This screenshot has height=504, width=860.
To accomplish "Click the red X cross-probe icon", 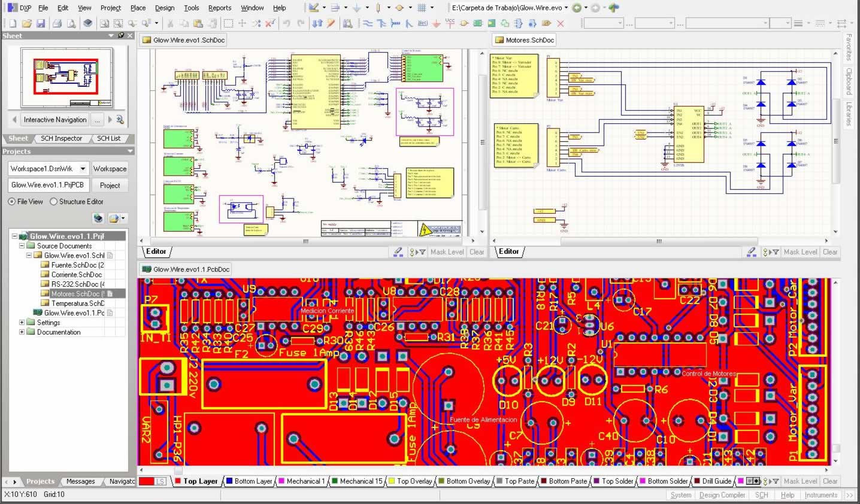I will (x=560, y=23).
